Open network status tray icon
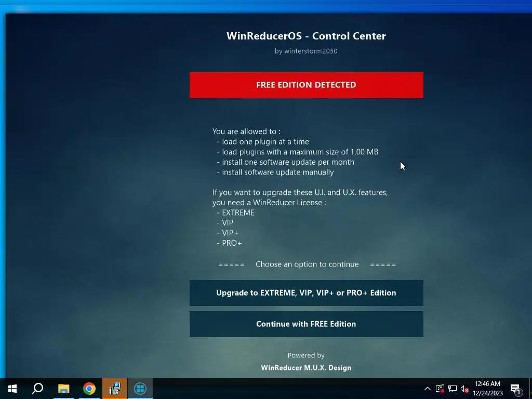This screenshot has width=532, height=399. pyautogui.click(x=453, y=389)
